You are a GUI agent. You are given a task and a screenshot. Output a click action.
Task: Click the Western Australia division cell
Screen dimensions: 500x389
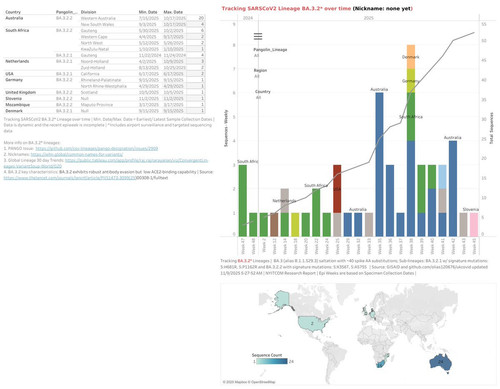98,18
